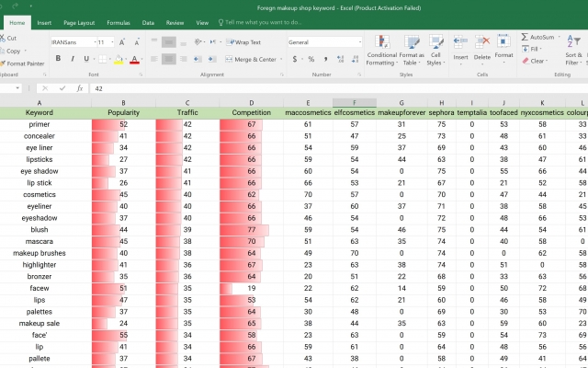Image resolution: width=588 pixels, height=368 pixels.
Task: Select the Popularity header cell
Action: click(123, 112)
